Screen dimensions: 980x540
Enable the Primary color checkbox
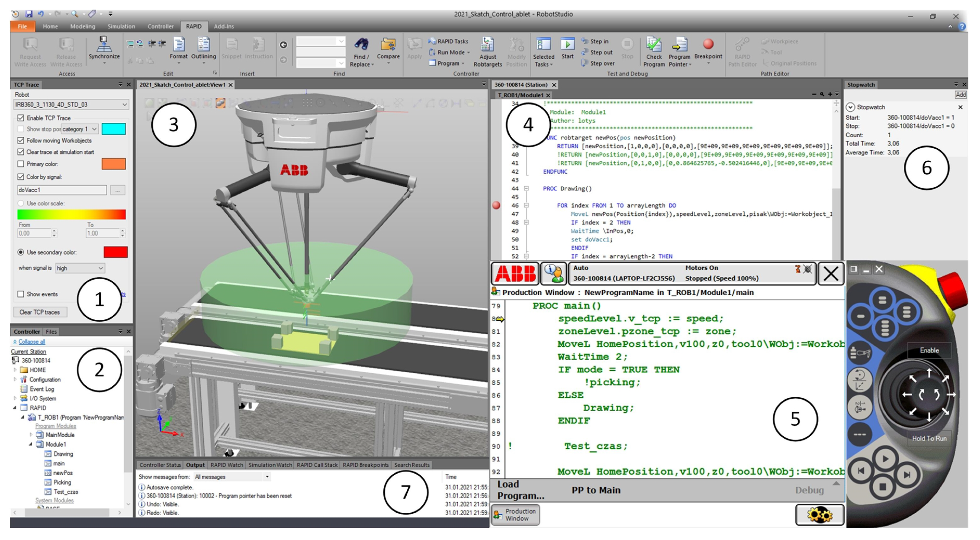pos(21,164)
